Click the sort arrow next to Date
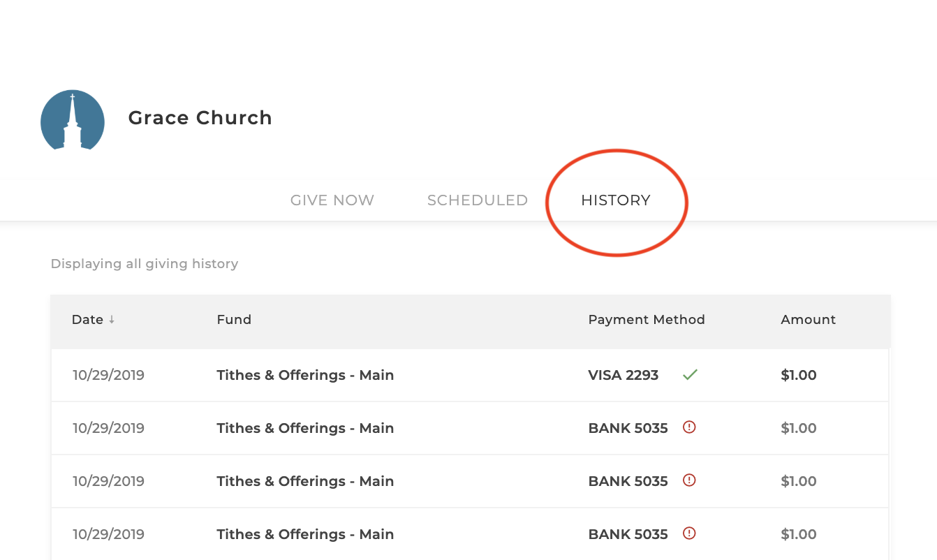This screenshot has height=560, width=937. 112,320
